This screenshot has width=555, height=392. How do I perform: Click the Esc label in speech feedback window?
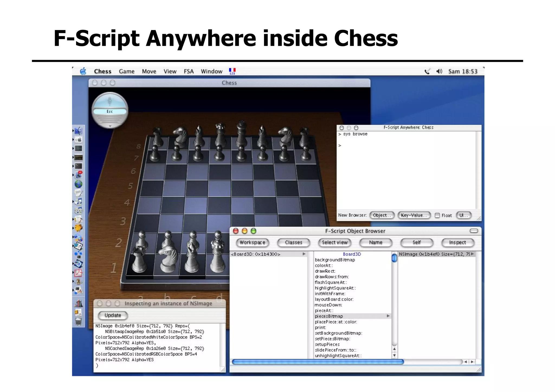click(109, 111)
